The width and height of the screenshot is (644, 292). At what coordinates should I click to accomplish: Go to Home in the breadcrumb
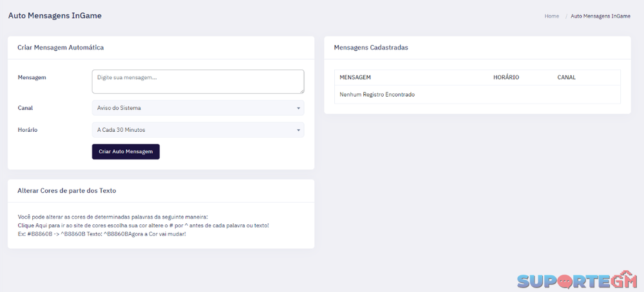[551, 16]
